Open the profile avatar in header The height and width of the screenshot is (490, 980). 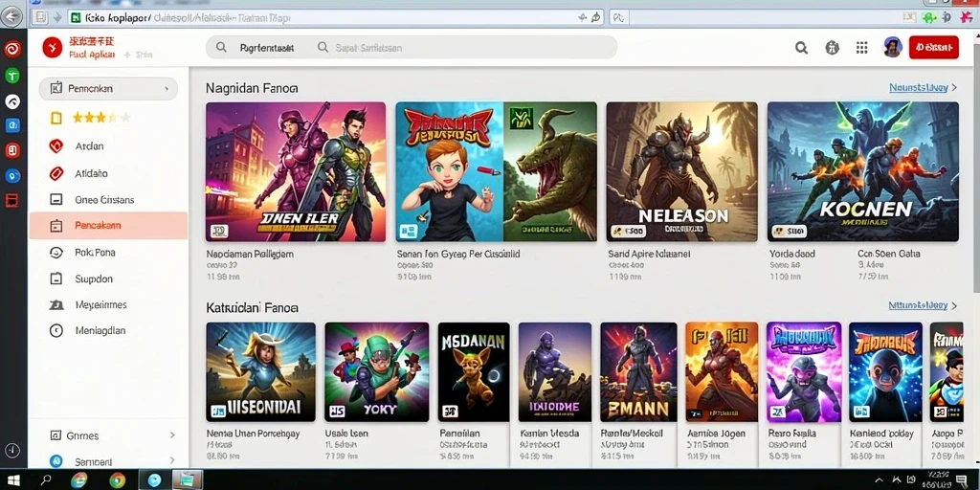point(893,48)
